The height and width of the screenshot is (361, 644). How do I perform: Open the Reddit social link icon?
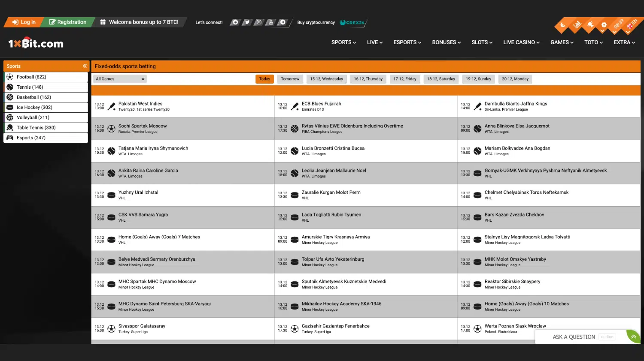[235, 22]
